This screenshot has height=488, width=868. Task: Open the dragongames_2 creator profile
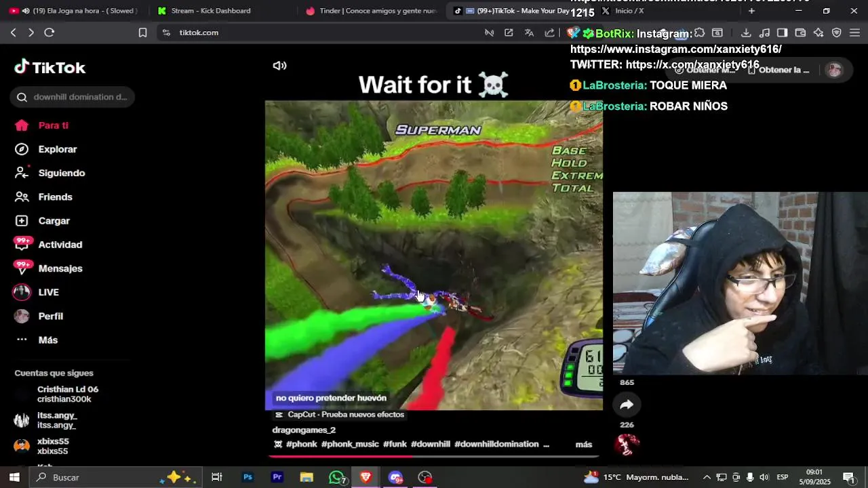click(304, 430)
